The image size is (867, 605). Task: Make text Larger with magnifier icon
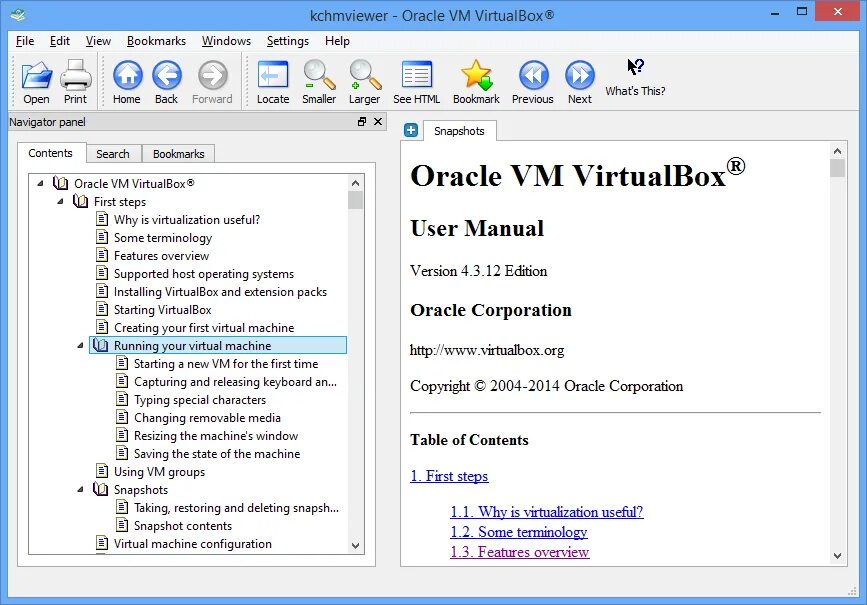(365, 75)
